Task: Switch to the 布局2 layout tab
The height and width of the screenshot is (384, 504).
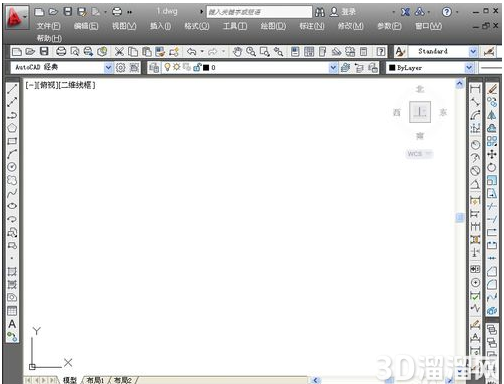Action: coord(123,380)
